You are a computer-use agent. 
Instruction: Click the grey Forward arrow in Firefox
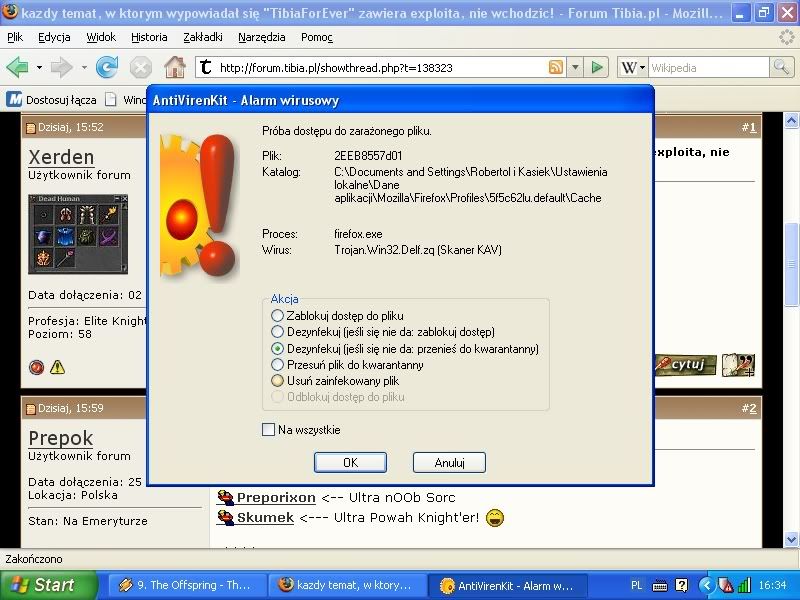click(62, 68)
